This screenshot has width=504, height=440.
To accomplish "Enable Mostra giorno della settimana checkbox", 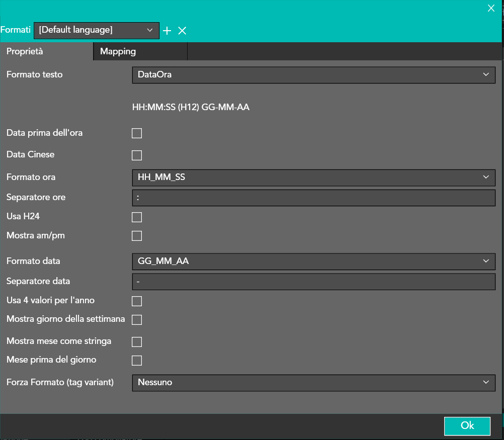I will coord(137,320).
